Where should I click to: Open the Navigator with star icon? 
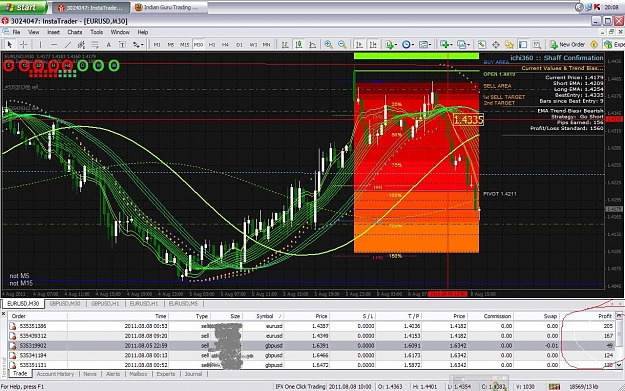[509, 45]
